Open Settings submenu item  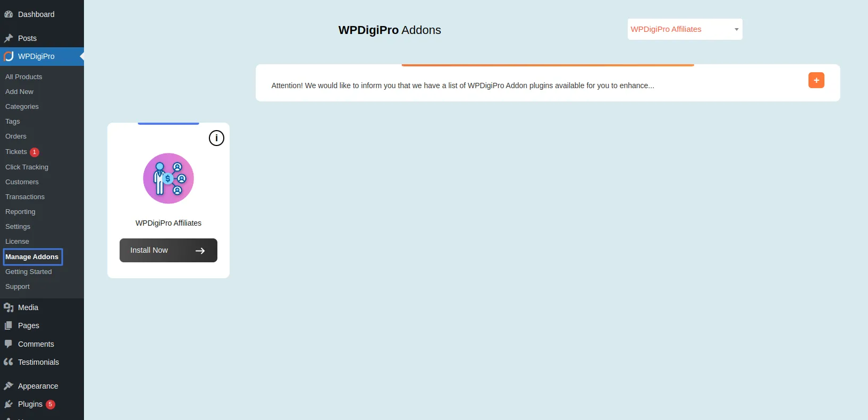18,227
